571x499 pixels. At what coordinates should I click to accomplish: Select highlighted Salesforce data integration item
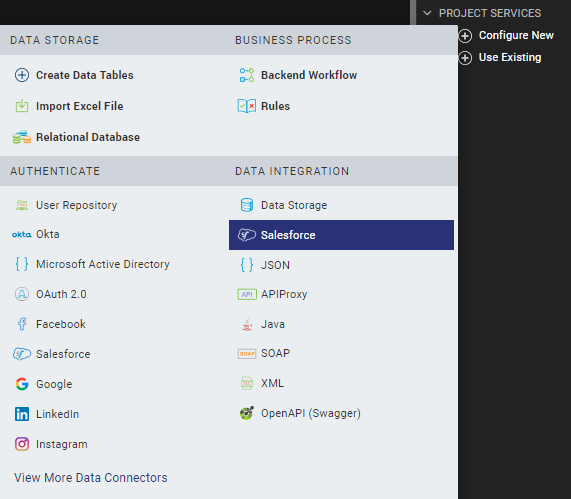[341, 235]
